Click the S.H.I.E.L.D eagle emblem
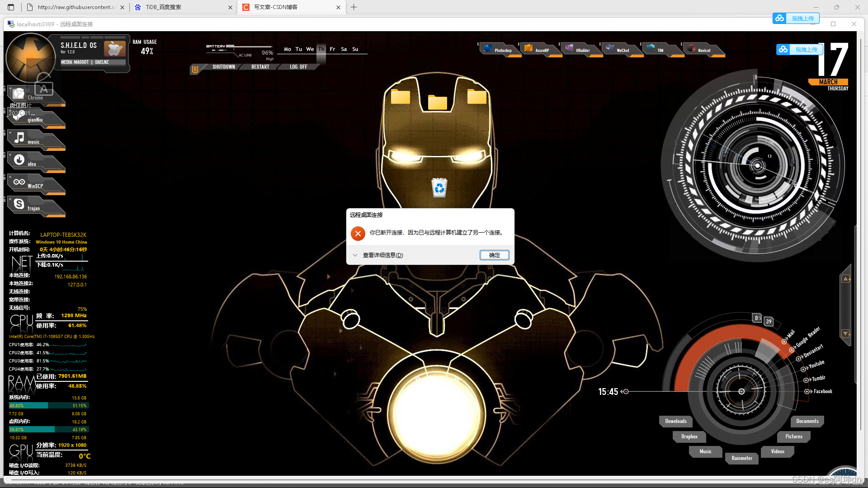 (30, 58)
